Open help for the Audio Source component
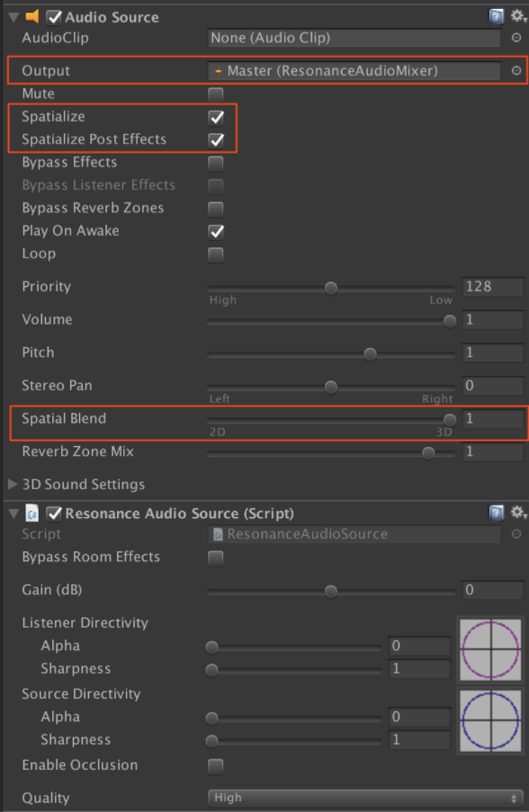 pos(496,16)
